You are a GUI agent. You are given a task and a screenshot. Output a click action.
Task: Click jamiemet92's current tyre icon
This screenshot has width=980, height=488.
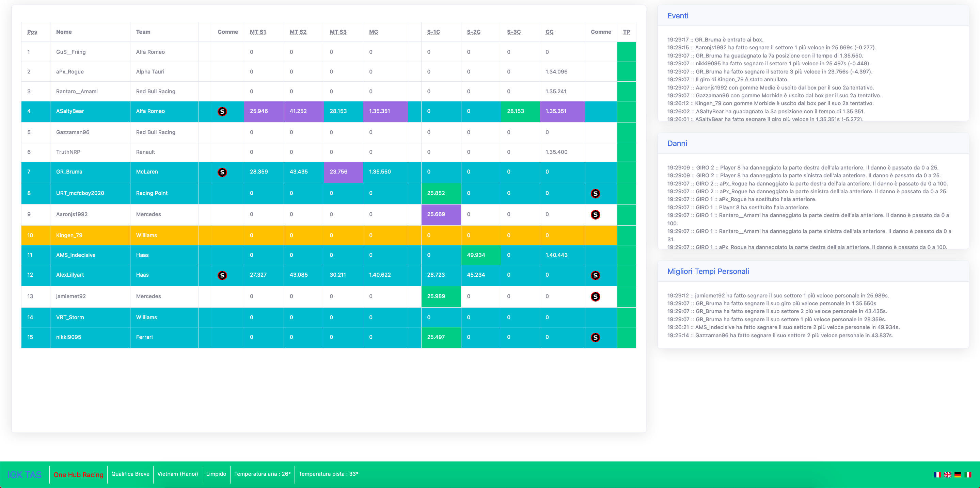click(x=595, y=296)
